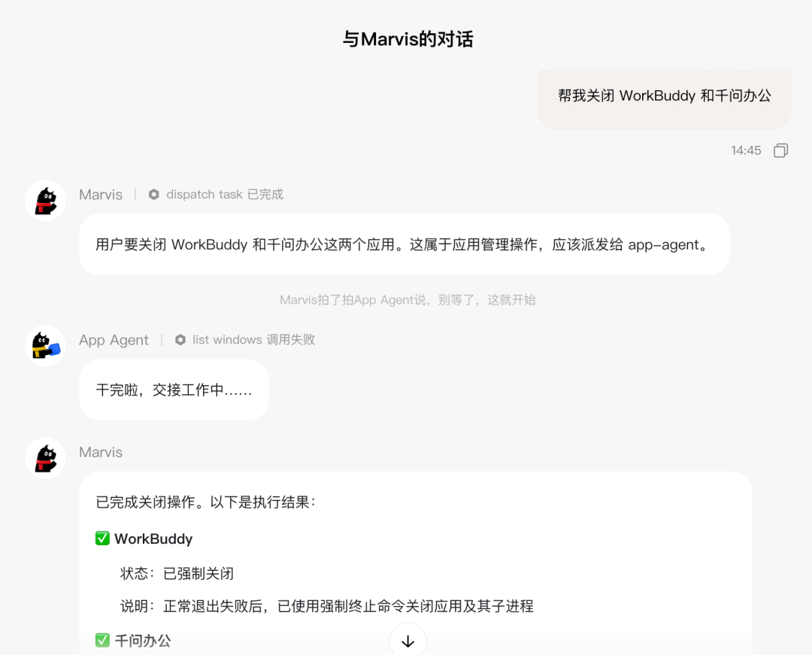812x655 pixels.
Task: Copy the user message with copy icon
Action: point(781,150)
